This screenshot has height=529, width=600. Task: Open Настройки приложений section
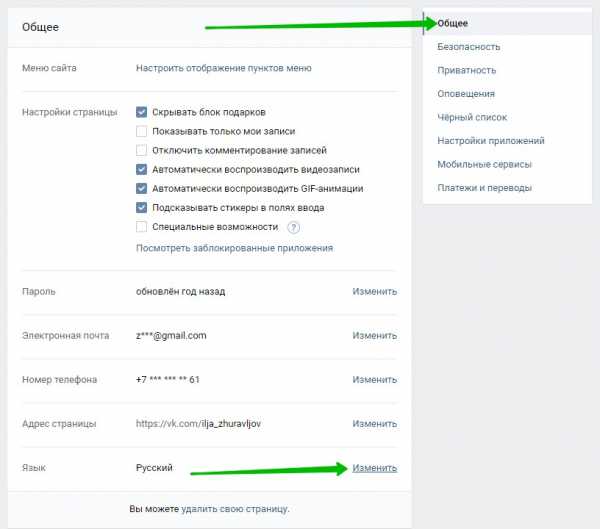(491, 141)
